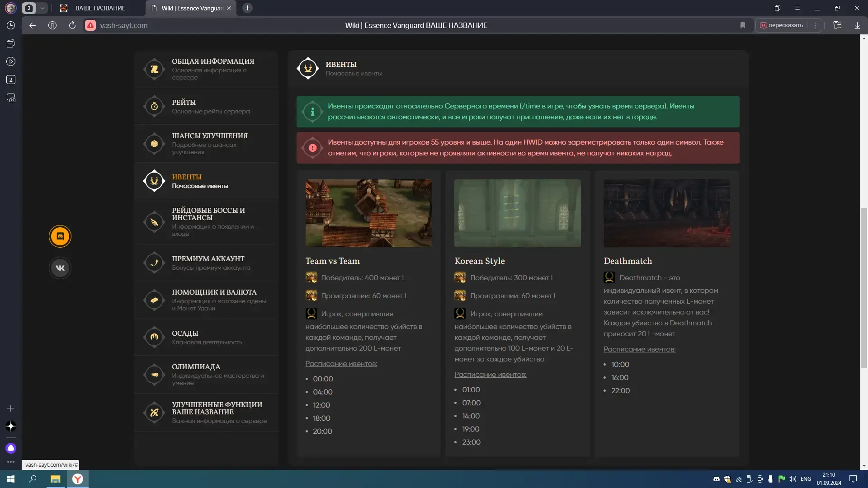Click the red site security warning icon

90,25
